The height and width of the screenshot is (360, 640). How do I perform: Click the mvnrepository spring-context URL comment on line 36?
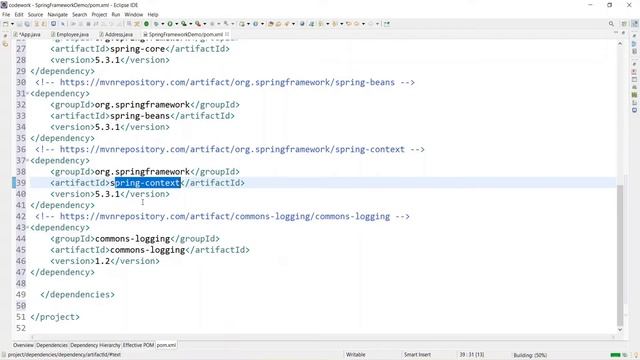click(x=230, y=149)
